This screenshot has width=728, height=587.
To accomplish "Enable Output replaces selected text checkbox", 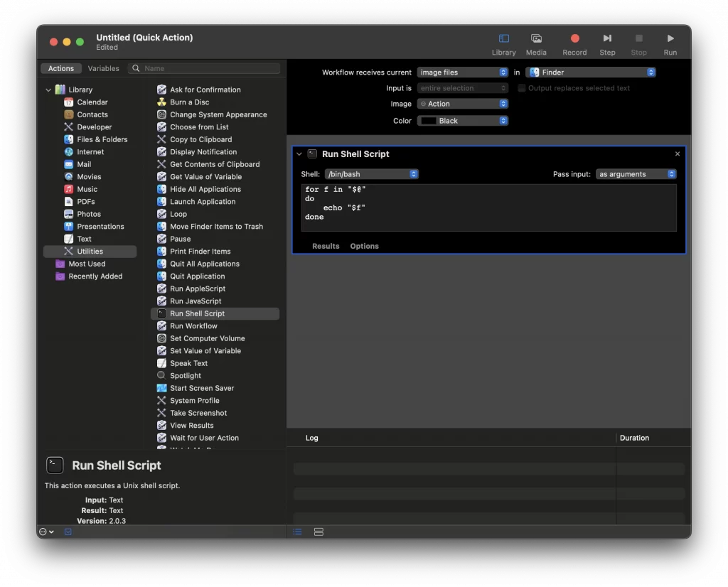I will tap(522, 88).
